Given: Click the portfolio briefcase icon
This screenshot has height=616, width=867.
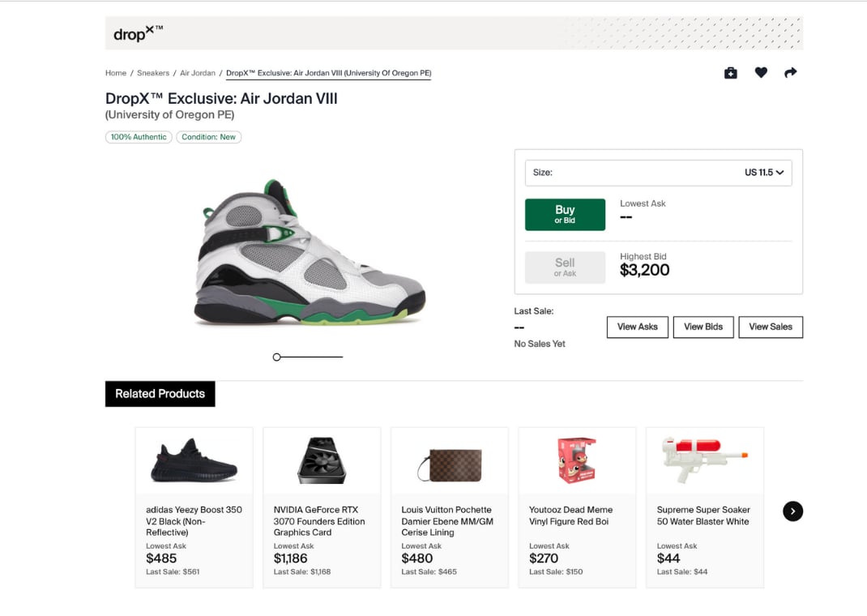Looking at the screenshot, I should (x=730, y=73).
